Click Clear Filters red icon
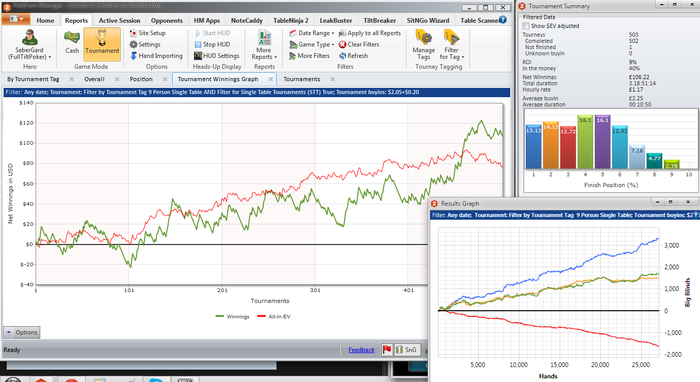Viewport: 700px width, 382px height. 342,45
